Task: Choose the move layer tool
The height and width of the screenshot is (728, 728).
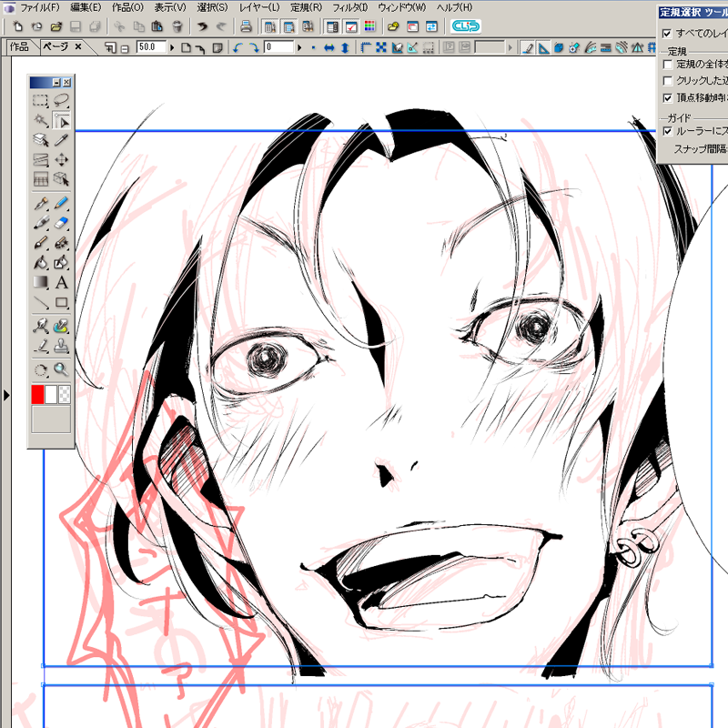Action: pyautogui.click(x=61, y=160)
